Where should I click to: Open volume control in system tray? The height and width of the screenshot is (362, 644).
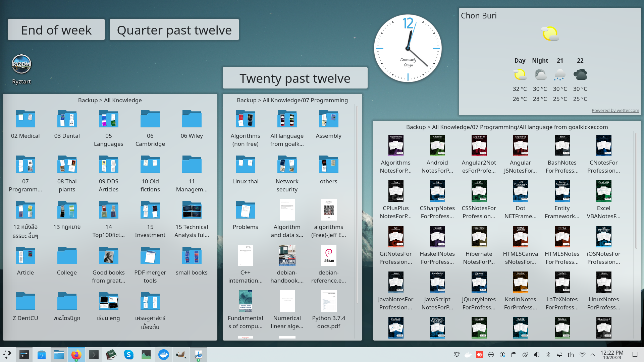coord(537,355)
